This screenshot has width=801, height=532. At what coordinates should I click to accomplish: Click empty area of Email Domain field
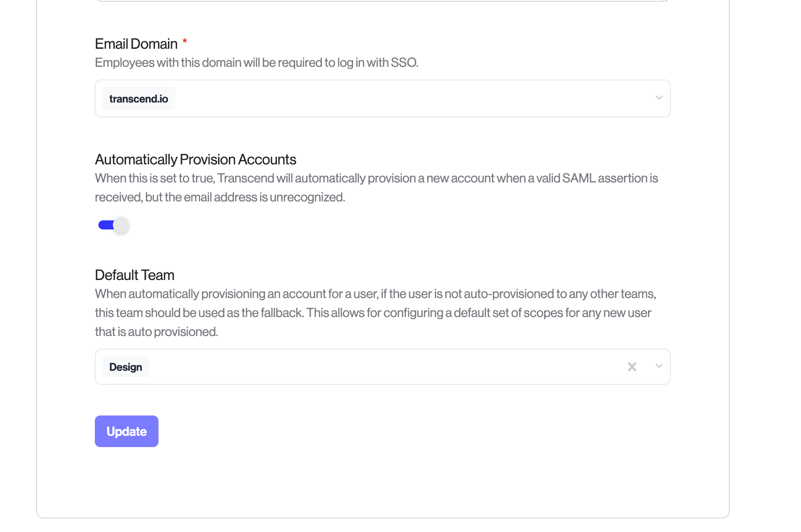pos(406,99)
